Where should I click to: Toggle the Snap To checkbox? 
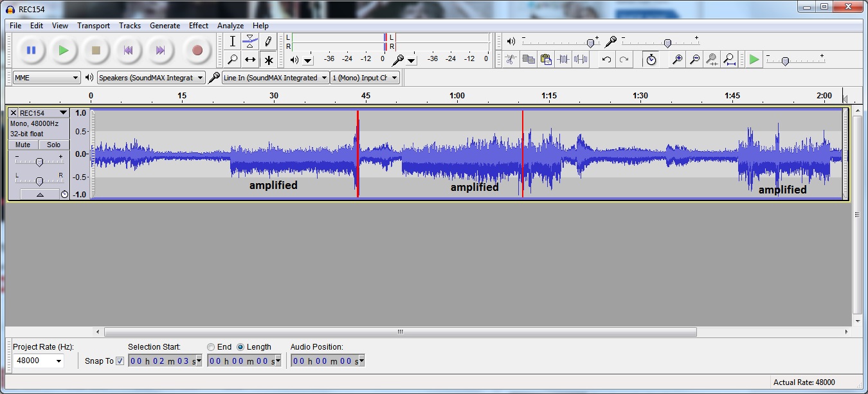(x=120, y=361)
